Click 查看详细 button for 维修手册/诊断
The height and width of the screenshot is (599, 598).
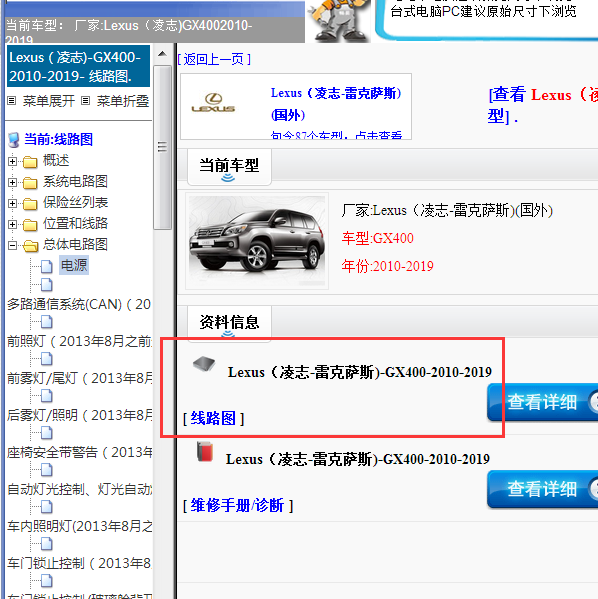[x=543, y=489]
